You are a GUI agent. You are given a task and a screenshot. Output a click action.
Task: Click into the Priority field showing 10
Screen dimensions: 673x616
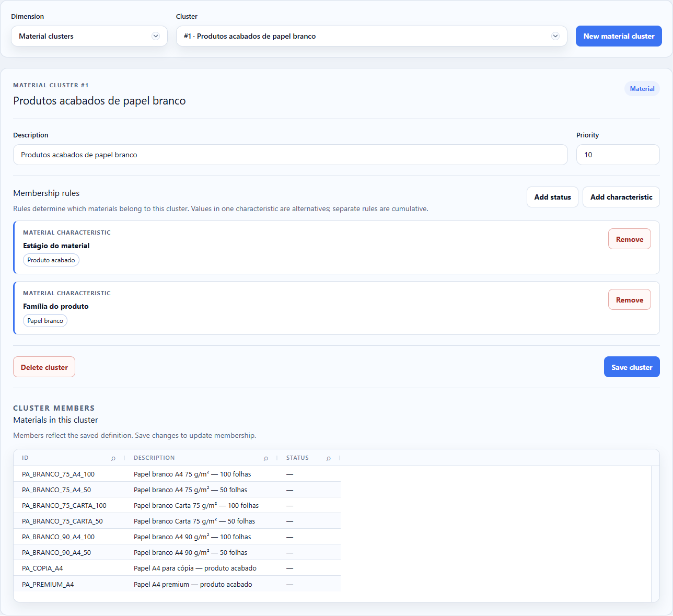coord(618,155)
